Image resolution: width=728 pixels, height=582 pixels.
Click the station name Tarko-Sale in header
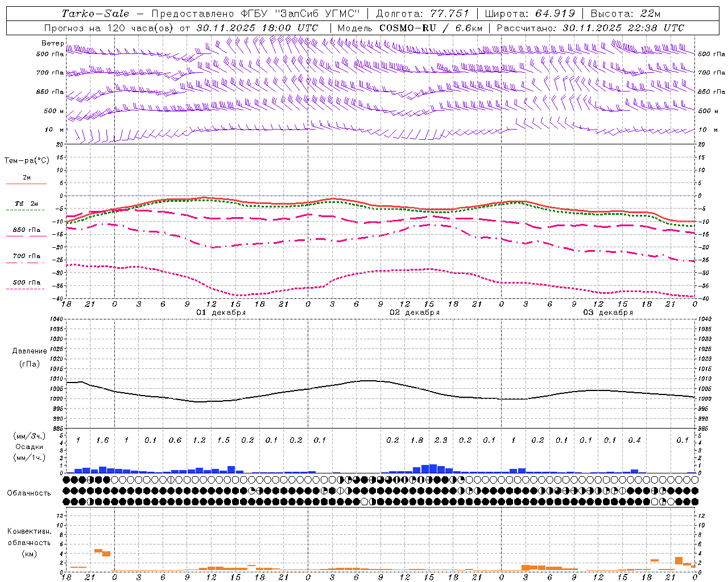click(96, 14)
